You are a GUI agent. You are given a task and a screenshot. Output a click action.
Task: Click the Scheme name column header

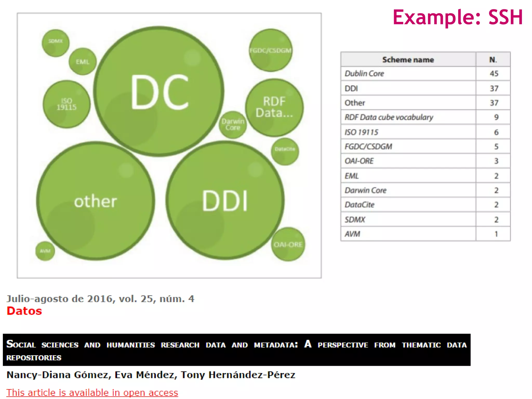point(408,59)
